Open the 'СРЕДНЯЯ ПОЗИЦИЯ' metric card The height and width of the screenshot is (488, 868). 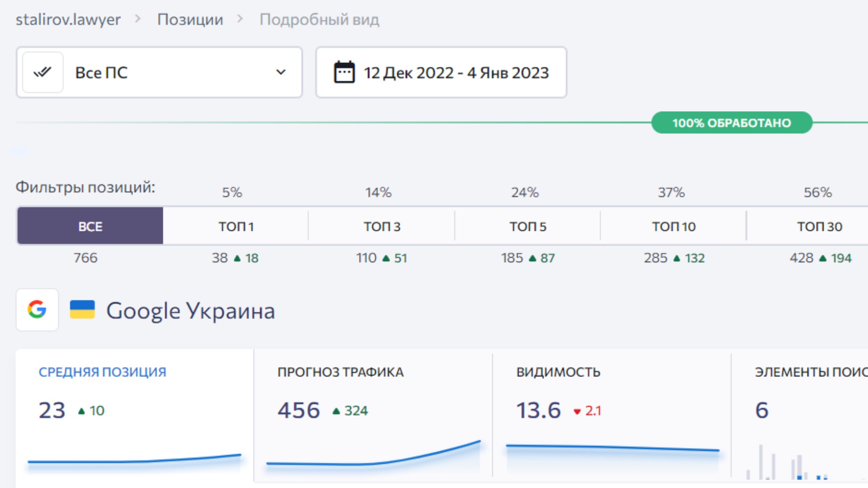click(x=135, y=416)
